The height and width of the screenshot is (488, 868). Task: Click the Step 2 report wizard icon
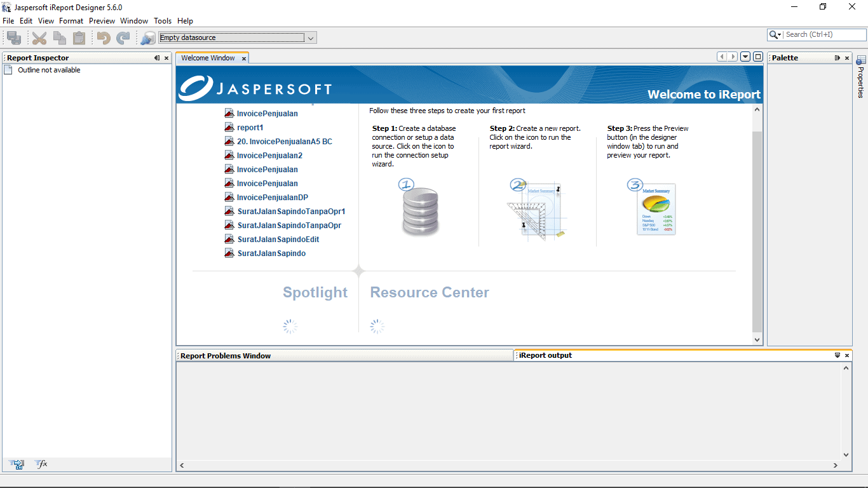[536, 209]
